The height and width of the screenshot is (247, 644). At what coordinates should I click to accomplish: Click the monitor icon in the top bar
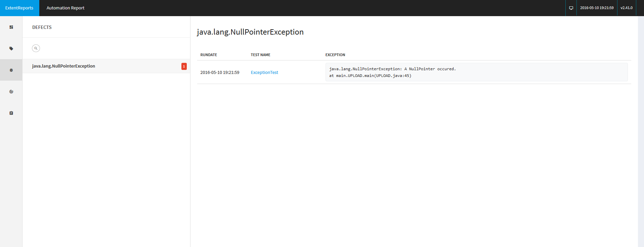pyautogui.click(x=571, y=8)
